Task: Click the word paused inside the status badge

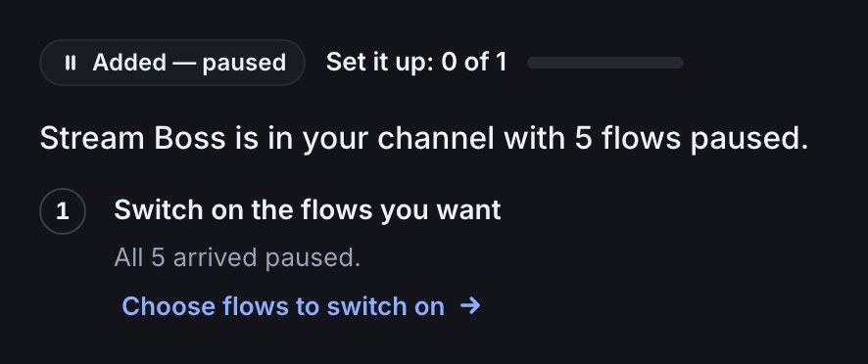Action: [x=244, y=64]
